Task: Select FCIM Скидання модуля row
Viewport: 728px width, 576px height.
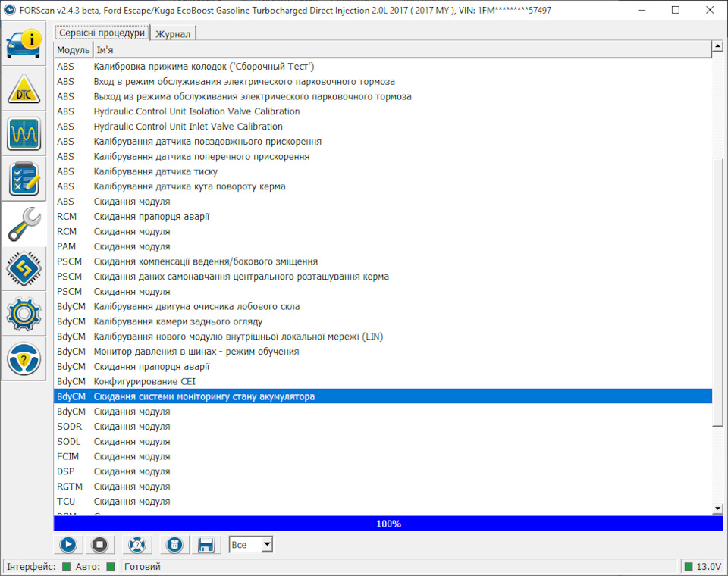Action: 383,457
